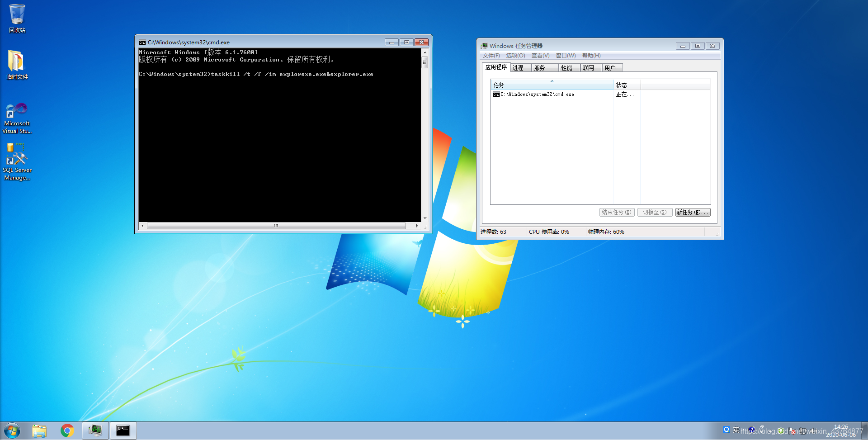The height and width of the screenshot is (440, 868).
Task: Launch Chrome from the taskbar
Action: tap(67, 431)
